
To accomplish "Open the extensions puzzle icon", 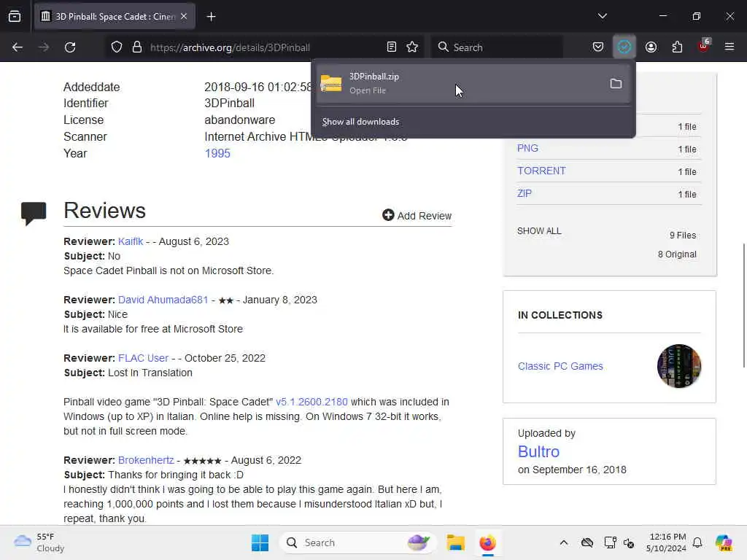I will (677, 47).
